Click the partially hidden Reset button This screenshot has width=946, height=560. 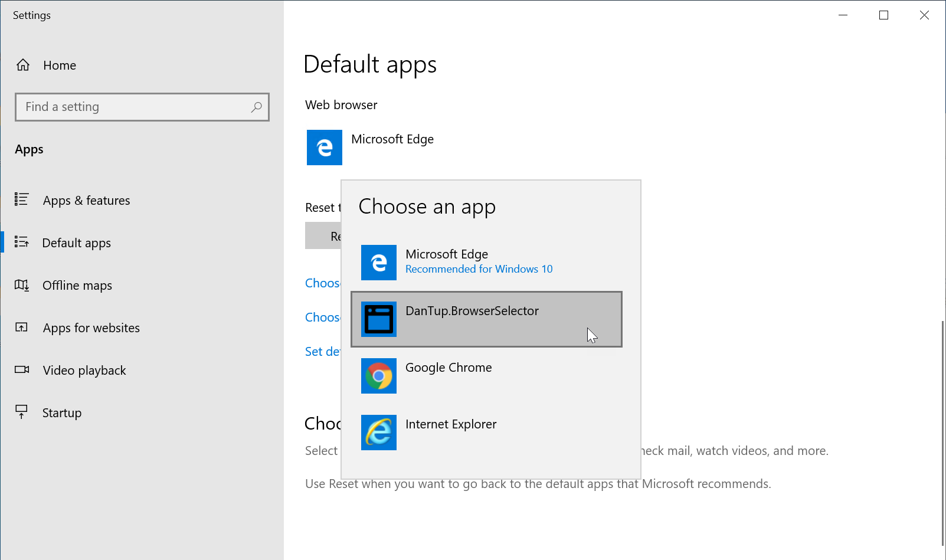[x=323, y=235]
